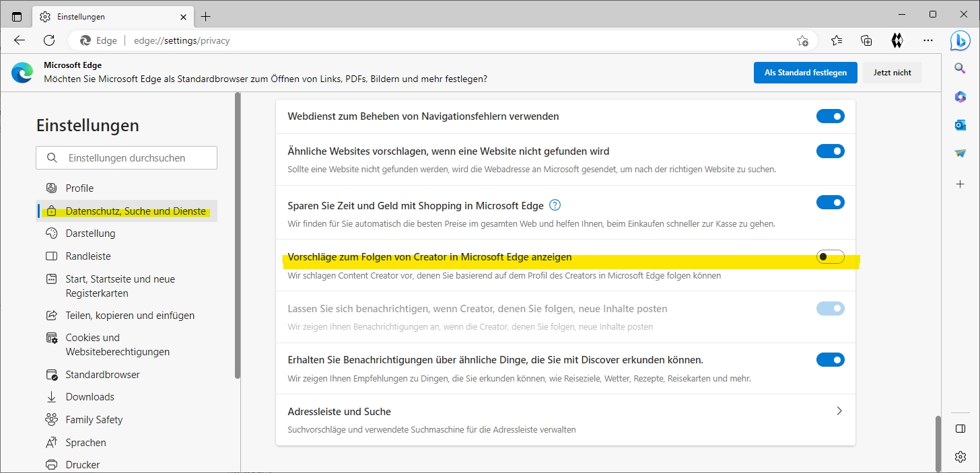
Task: Click the Edge logo in the default browser banner
Action: click(22, 73)
